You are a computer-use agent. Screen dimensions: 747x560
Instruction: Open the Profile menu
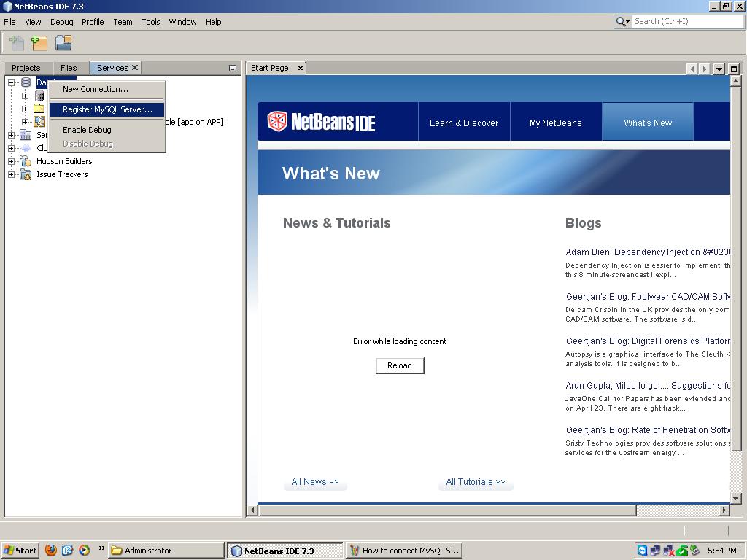pyautogui.click(x=93, y=22)
